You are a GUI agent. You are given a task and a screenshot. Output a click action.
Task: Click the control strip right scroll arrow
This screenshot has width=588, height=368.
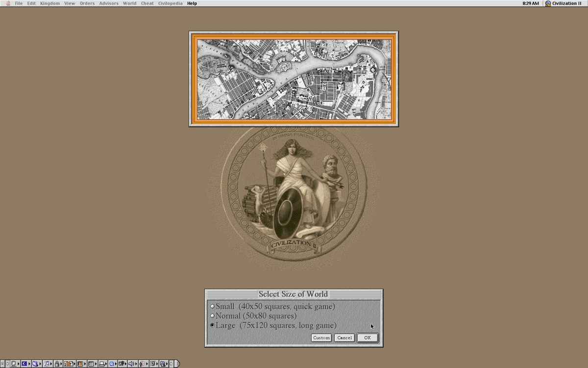point(171,364)
